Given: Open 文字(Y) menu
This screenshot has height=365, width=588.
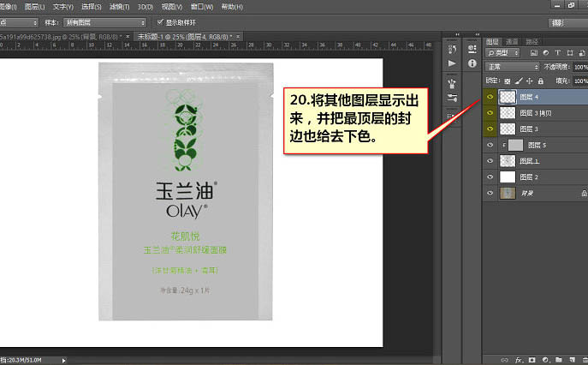Looking at the screenshot, I should [x=63, y=7].
